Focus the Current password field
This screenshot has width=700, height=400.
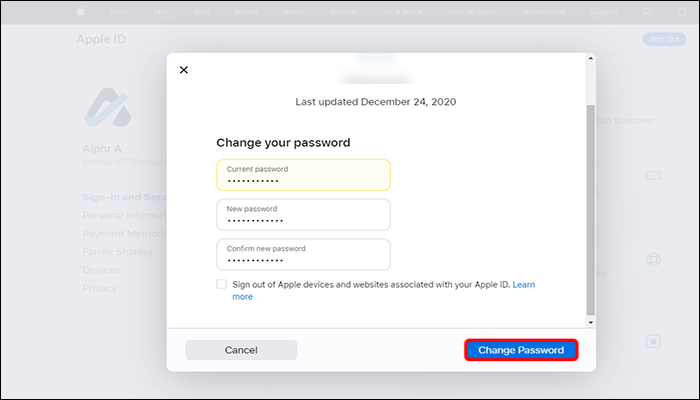[x=303, y=175]
